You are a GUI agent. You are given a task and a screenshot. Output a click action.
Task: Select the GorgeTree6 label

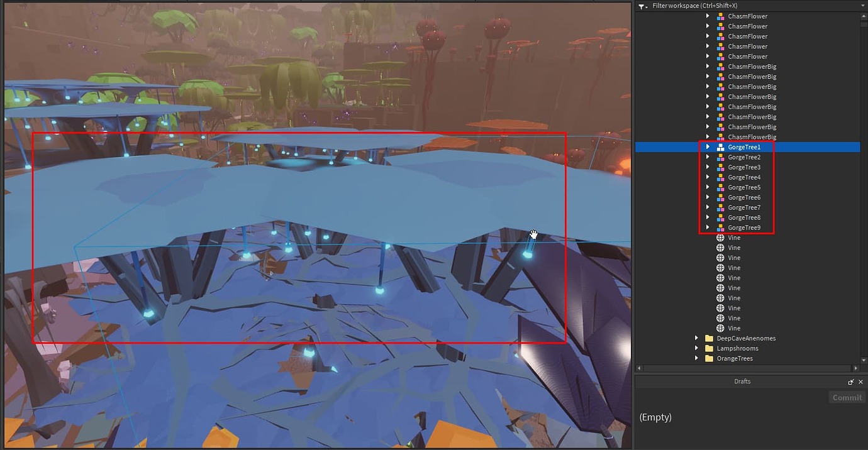[744, 197]
